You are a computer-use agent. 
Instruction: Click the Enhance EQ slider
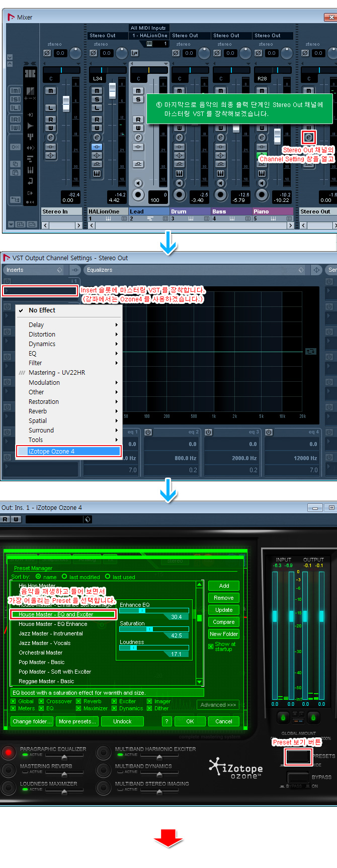(154, 611)
